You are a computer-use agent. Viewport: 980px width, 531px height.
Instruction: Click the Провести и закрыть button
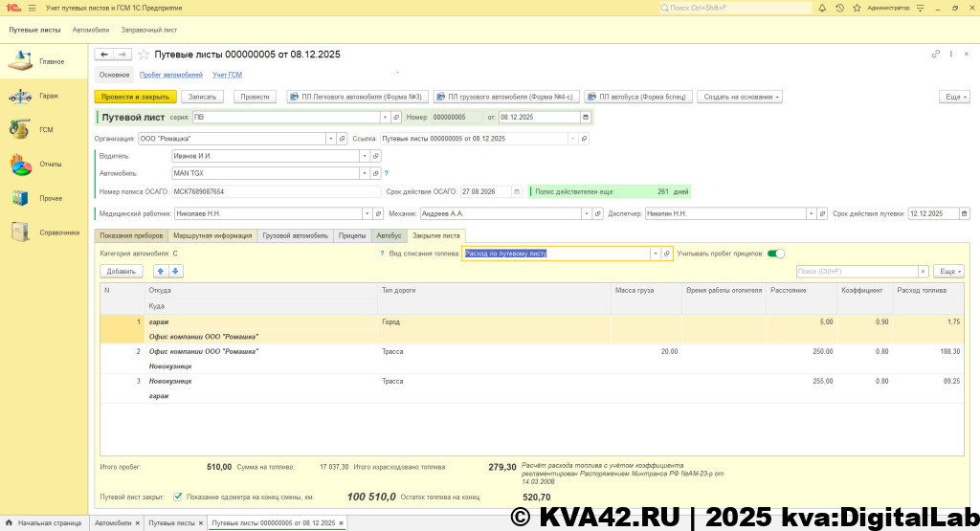click(135, 97)
